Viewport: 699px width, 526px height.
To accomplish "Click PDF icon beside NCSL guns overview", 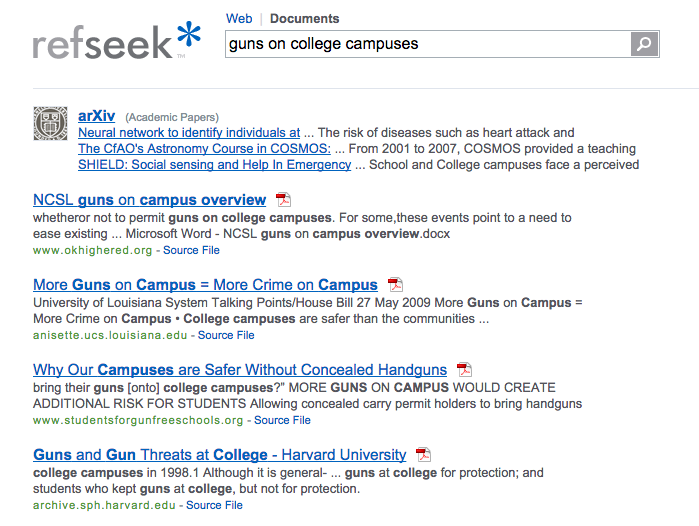I will coord(283,200).
